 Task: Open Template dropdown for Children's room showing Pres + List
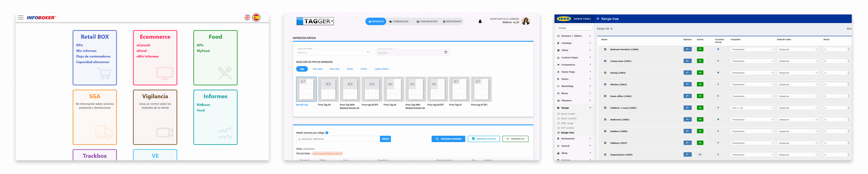(752, 108)
